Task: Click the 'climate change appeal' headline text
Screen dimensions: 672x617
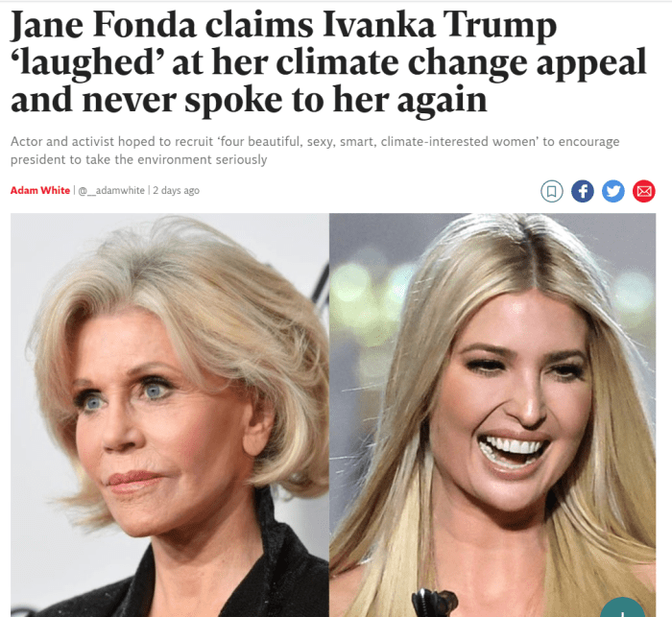Action: 461,63
